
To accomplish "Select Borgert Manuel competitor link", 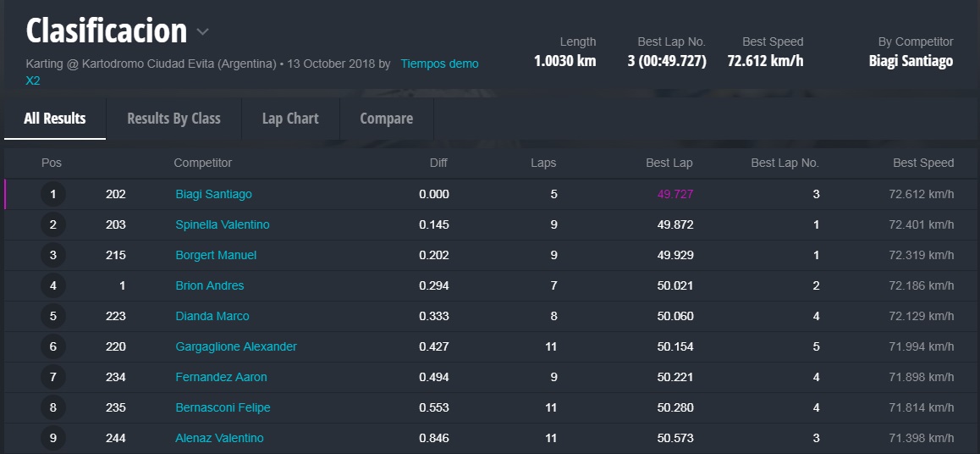I will click(216, 255).
